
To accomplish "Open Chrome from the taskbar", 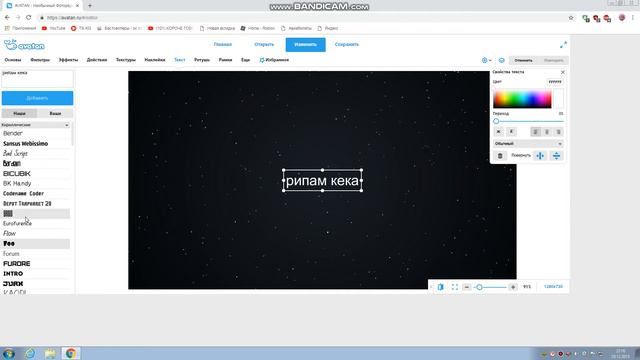I will (71, 353).
